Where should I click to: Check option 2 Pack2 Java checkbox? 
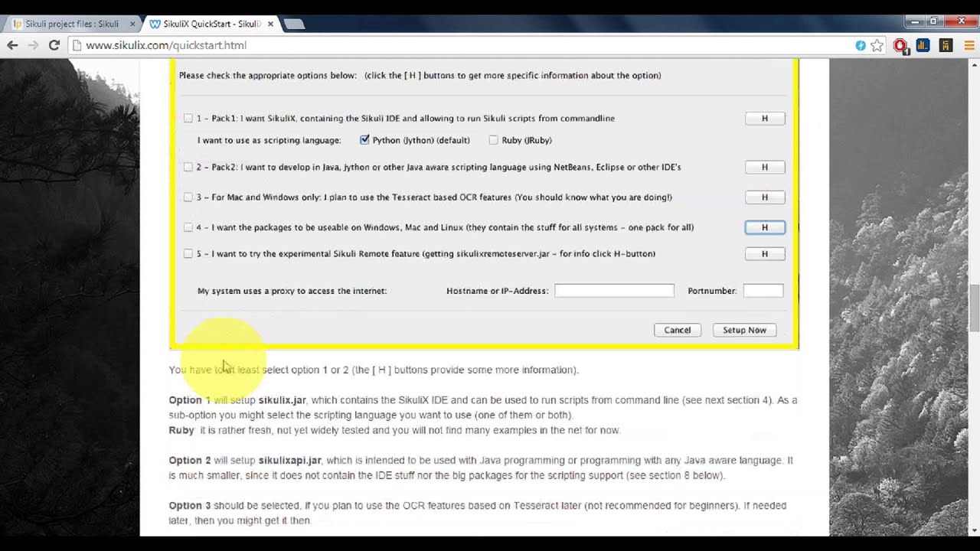tap(188, 167)
